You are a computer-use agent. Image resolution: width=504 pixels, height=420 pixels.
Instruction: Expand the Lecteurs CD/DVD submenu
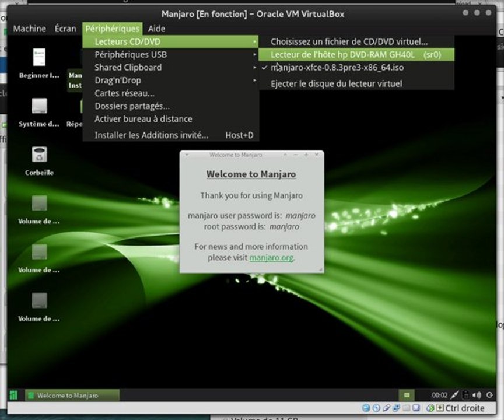[170, 42]
